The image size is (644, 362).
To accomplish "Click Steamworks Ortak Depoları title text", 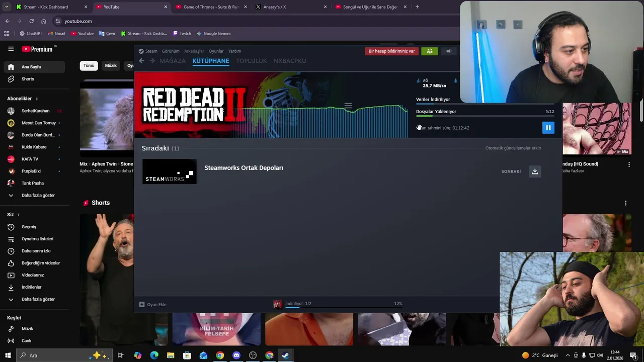I will (244, 168).
